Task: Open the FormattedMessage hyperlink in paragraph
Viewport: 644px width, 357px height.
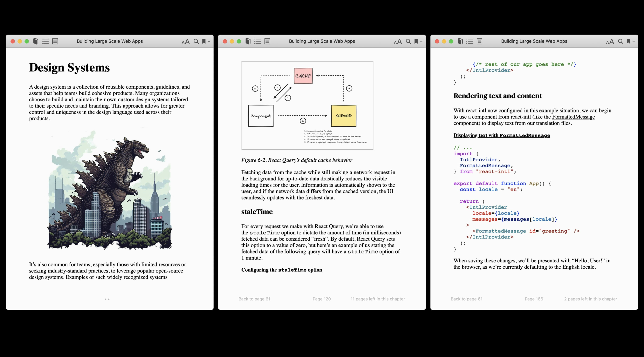Action: coord(573,117)
